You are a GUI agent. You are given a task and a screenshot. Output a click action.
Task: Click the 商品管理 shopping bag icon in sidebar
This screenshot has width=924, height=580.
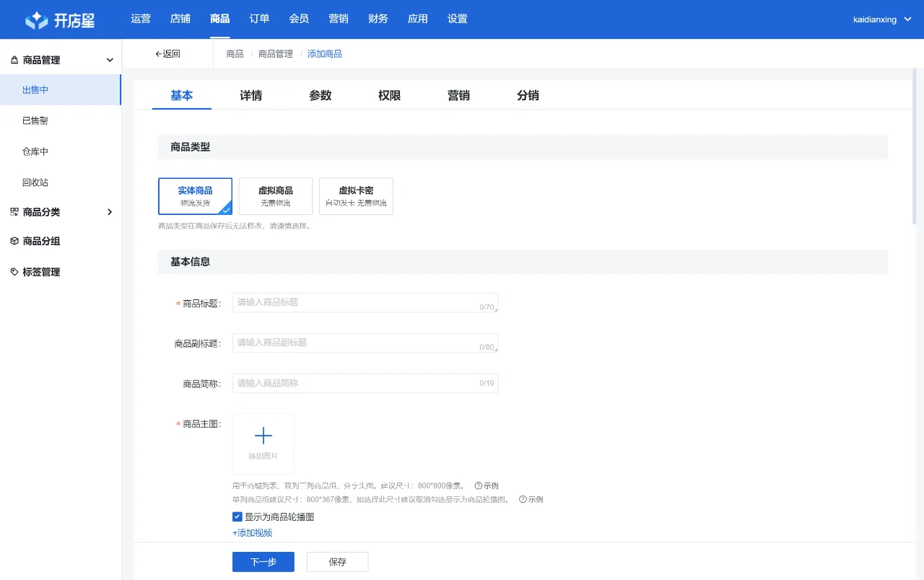point(16,60)
